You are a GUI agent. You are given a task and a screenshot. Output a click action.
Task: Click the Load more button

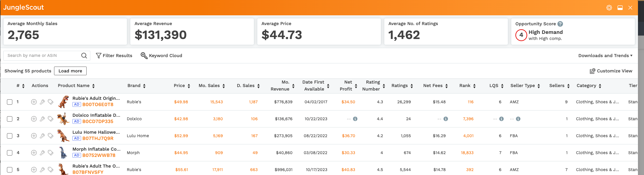tap(70, 71)
